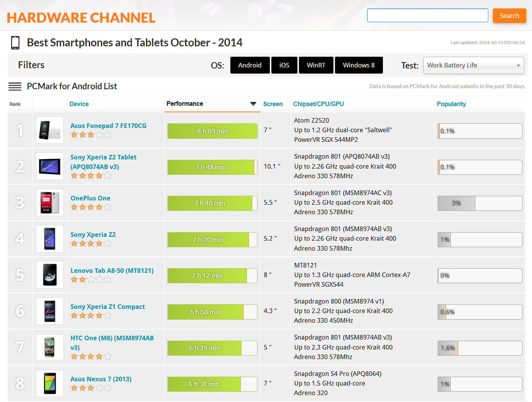Click the OnePlus One phone image
The image size is (532, 402).
(50, 203)
